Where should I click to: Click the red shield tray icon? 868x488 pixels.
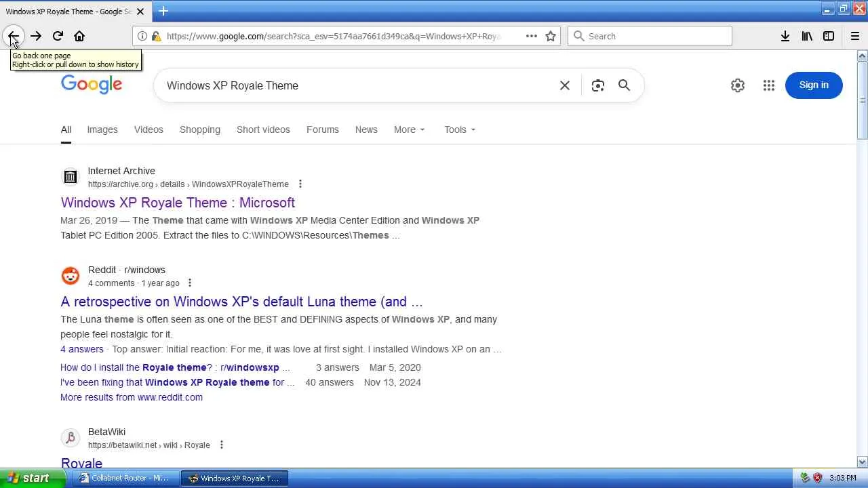818,478
